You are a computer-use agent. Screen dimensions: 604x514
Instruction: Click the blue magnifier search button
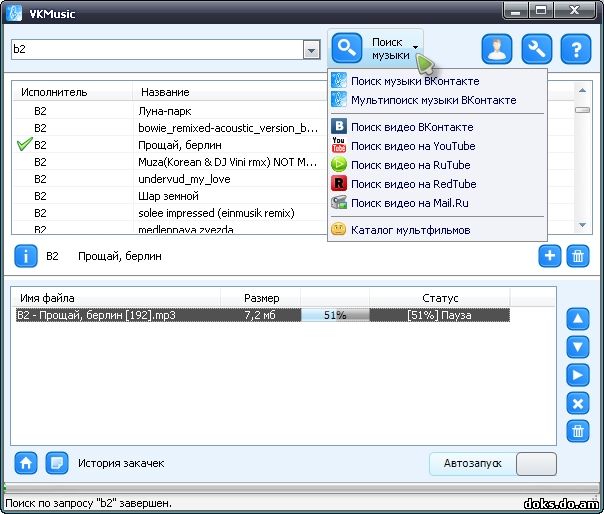pyautogui.click(x=347, y=48)
